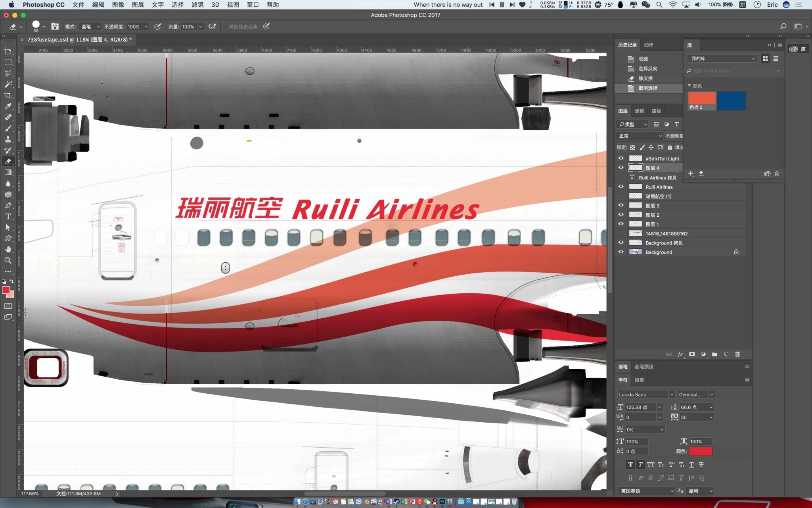Create new adjustment layer icon

click(x=703, y=354)
